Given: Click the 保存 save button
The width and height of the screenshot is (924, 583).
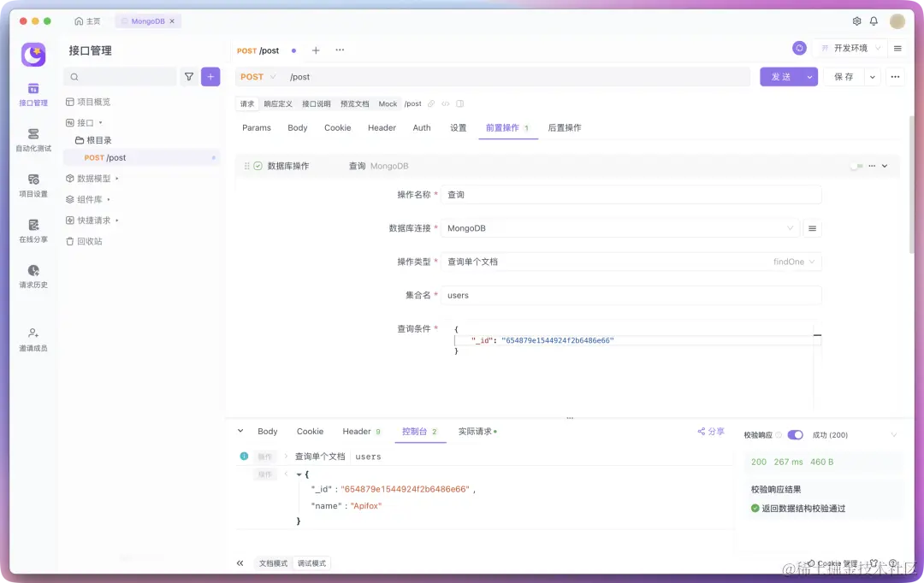Looking at the screenshot, I should point(844,76).
